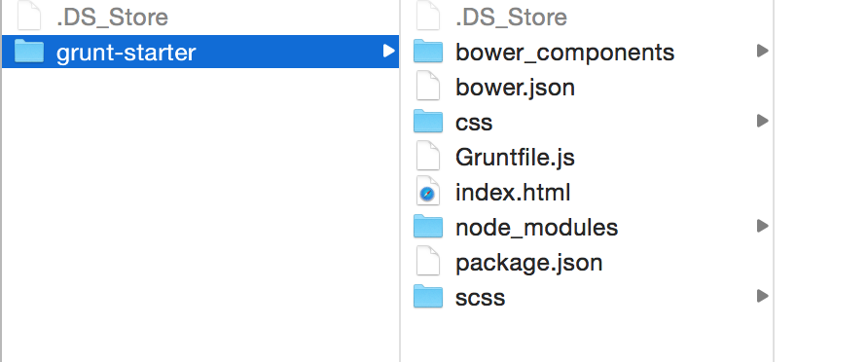
Task: Select the bower_components folder icon
Action: click(428, 51)
